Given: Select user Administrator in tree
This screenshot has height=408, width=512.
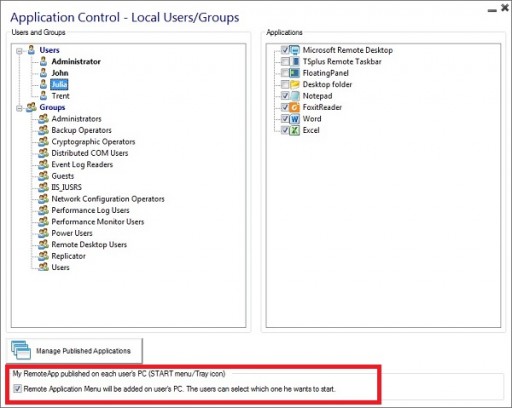Looking at the screenshot, I should (x=76, y=61).
